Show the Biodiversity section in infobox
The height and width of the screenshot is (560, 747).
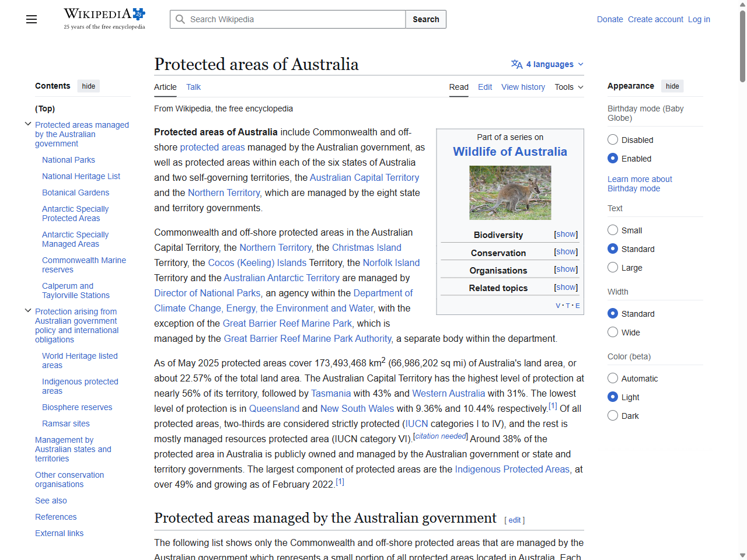point(566,234)
